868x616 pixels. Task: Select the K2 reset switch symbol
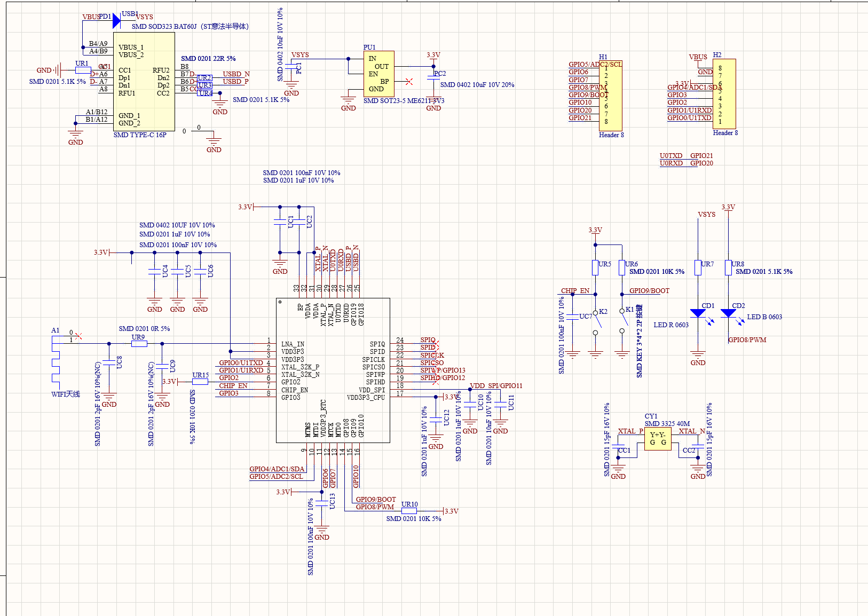596,321
